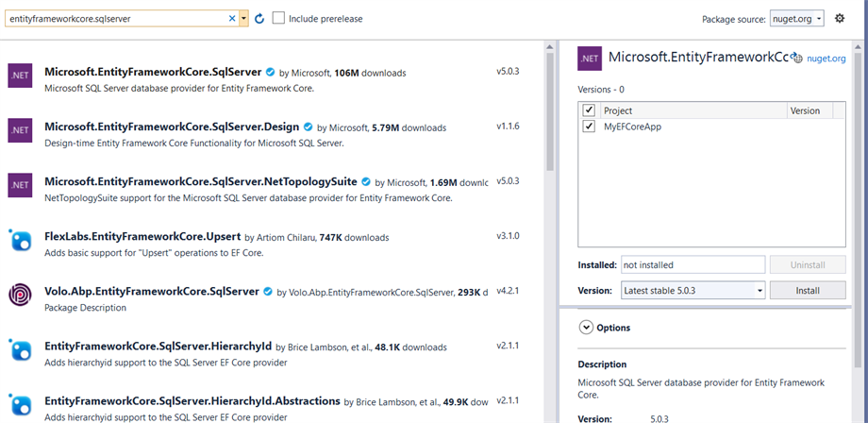Click the .NET icon for SqlServer.NetTopologySuite package
Screen dimensions: 868x423
tap(20, 185)
